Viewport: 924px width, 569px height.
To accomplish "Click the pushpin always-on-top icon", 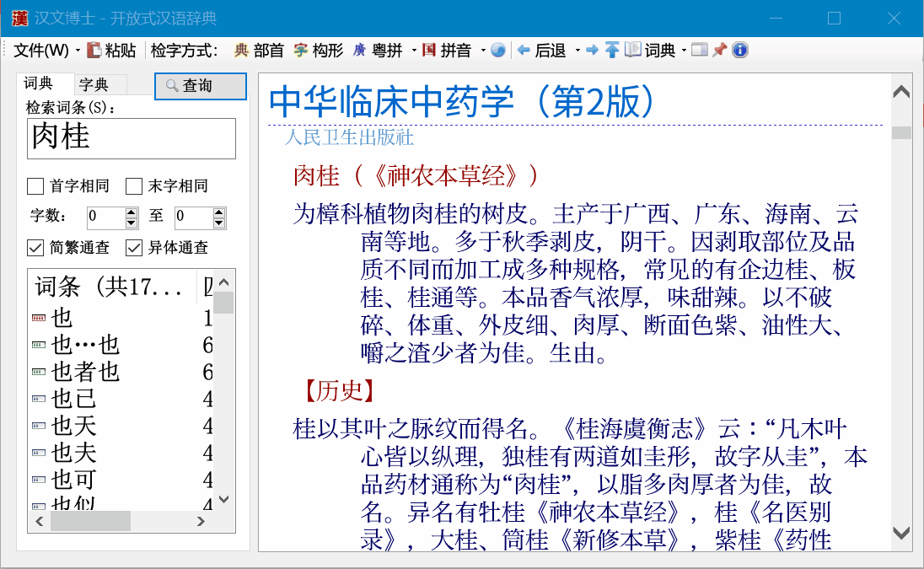I will pos(719,51).
